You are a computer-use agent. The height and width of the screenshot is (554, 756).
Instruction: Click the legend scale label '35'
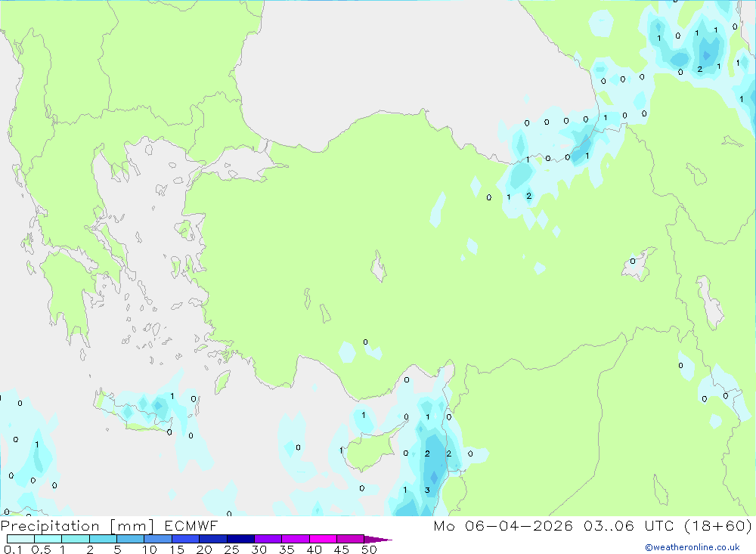tap(287, 549)
